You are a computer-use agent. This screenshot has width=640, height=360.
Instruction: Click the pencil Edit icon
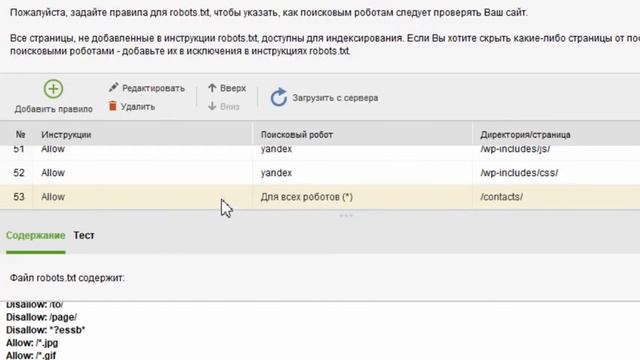pos(113,87)
